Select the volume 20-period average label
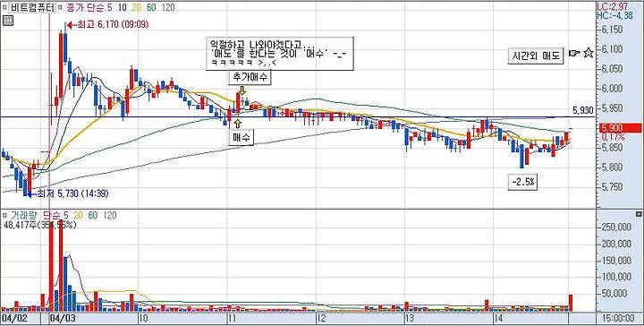The width and height of the screenshot is (644, 326). point(79,215)
